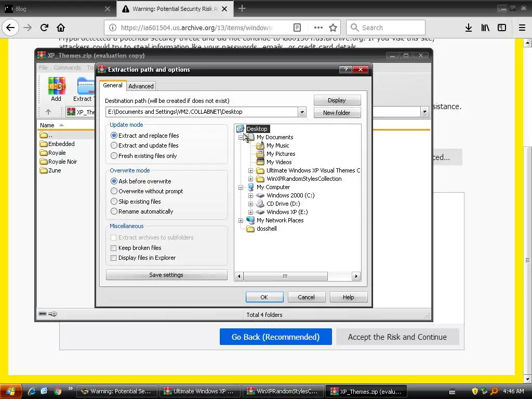
Task: Click the WinRAR Add toolbar icon
Action: click(x=56, y=89)
